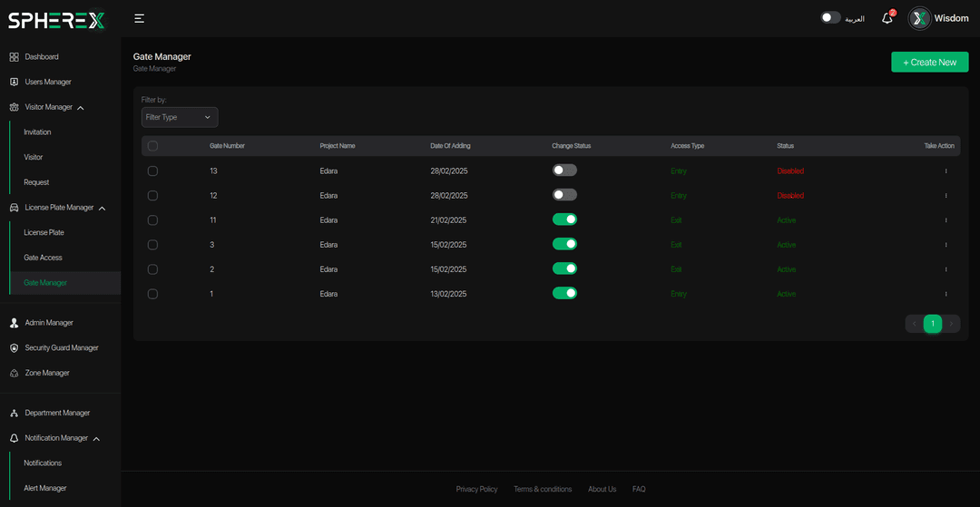Go to Invitation in the sidebar

[x=37, y=132]
